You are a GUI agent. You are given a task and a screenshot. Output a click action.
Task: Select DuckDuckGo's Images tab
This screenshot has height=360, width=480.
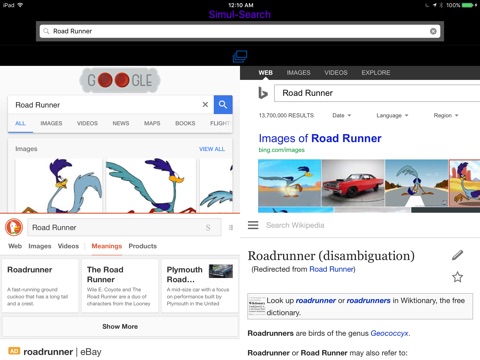coord(40,246)
